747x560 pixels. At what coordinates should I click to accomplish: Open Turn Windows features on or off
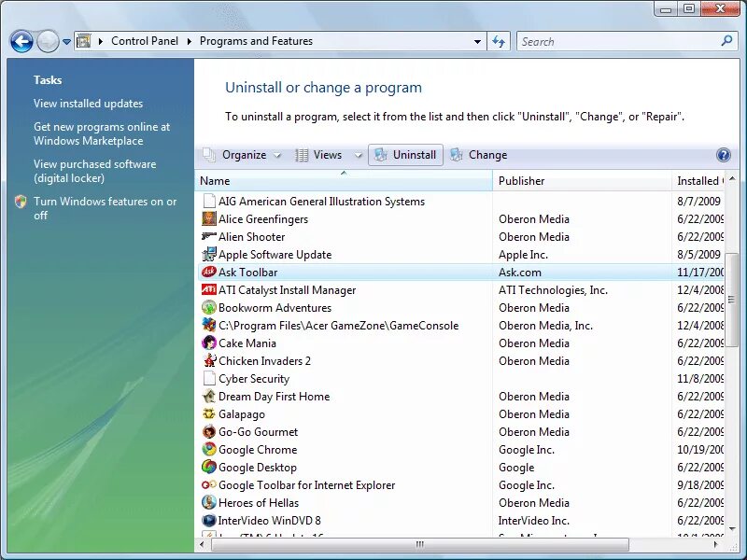click(x=105, y=208)
